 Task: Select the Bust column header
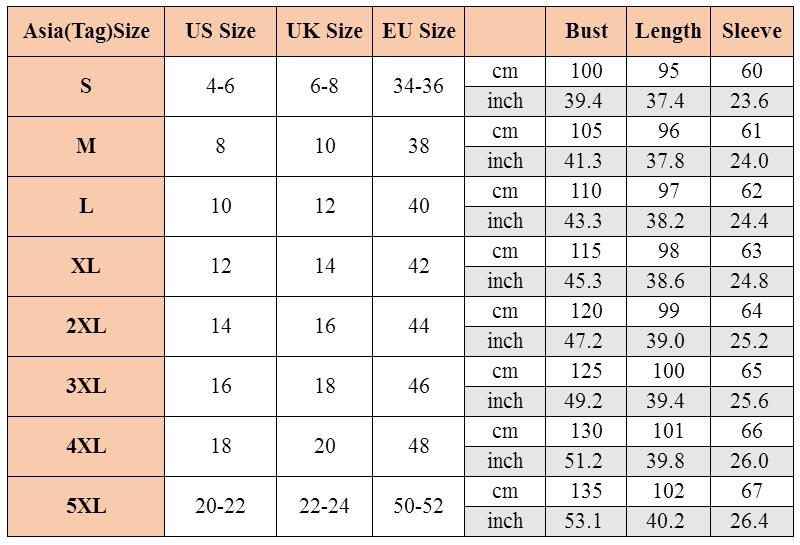586,31
